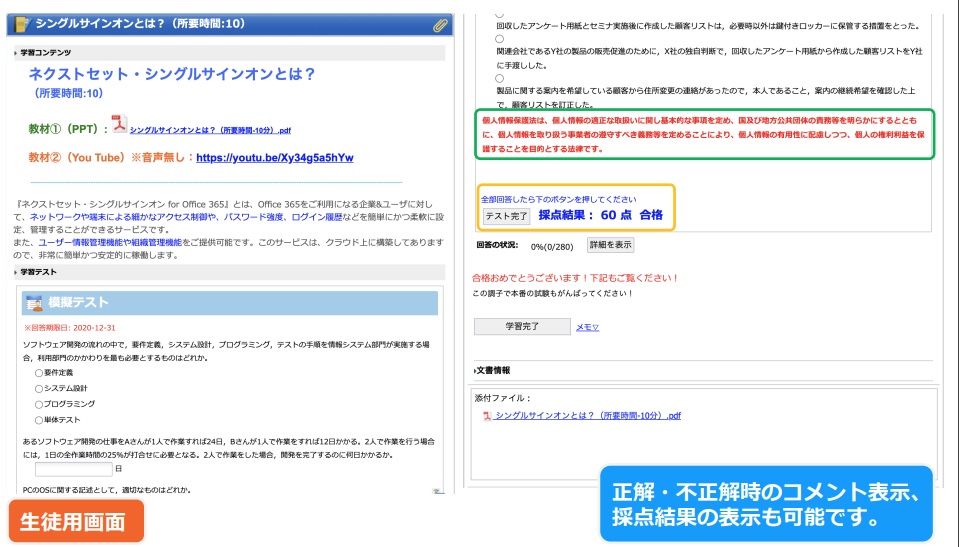Click the 詳細を表示 button
Viewport: 959px width, 547px height.
click(610, 245)
